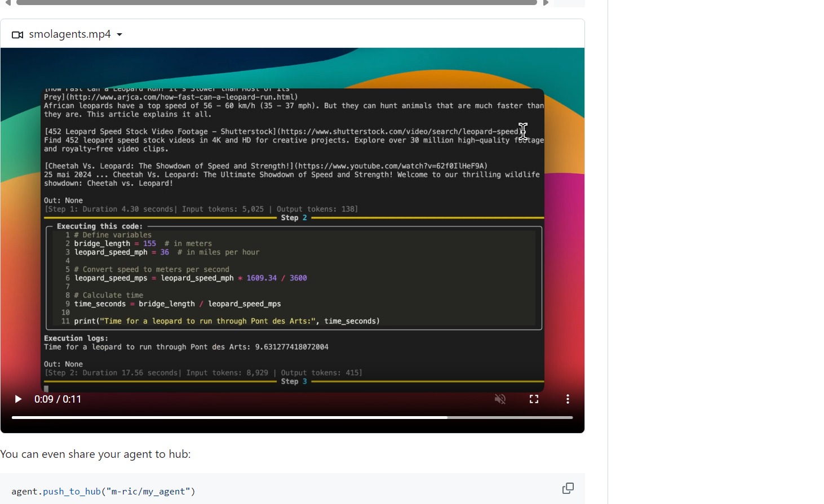Copy the push_to_hub code snippet
Viewport: 824px width, 504px height.
(x=568, y=488)
